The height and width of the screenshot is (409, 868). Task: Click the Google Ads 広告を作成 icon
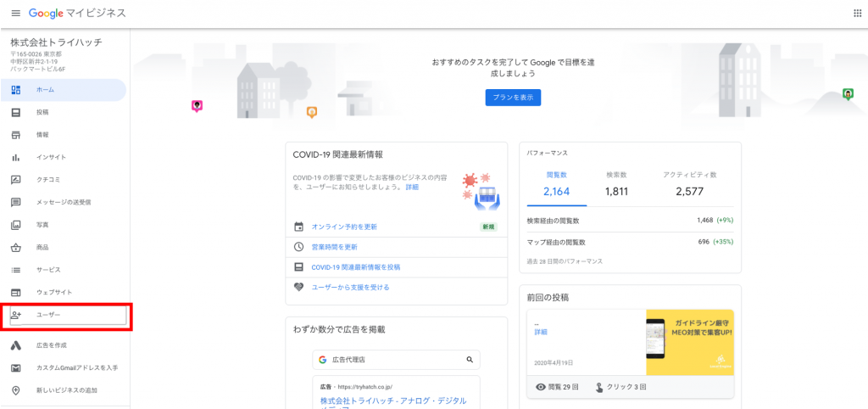16,345
